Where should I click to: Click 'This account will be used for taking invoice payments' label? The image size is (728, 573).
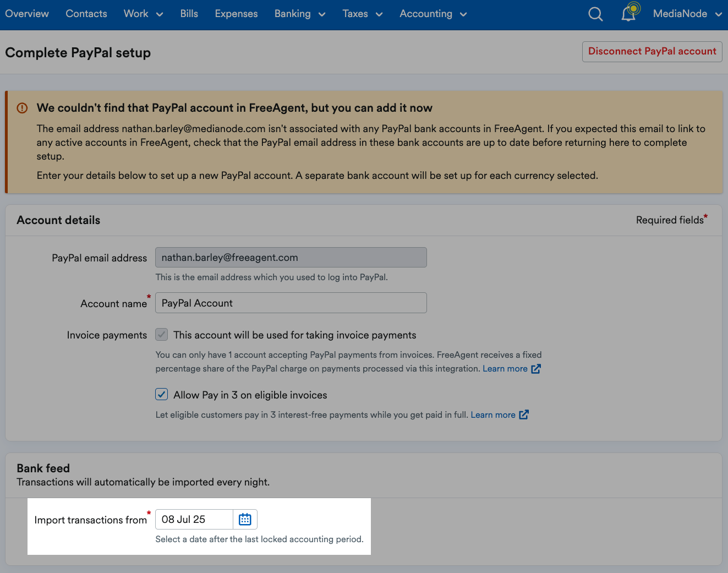click(x=294, y=335)
